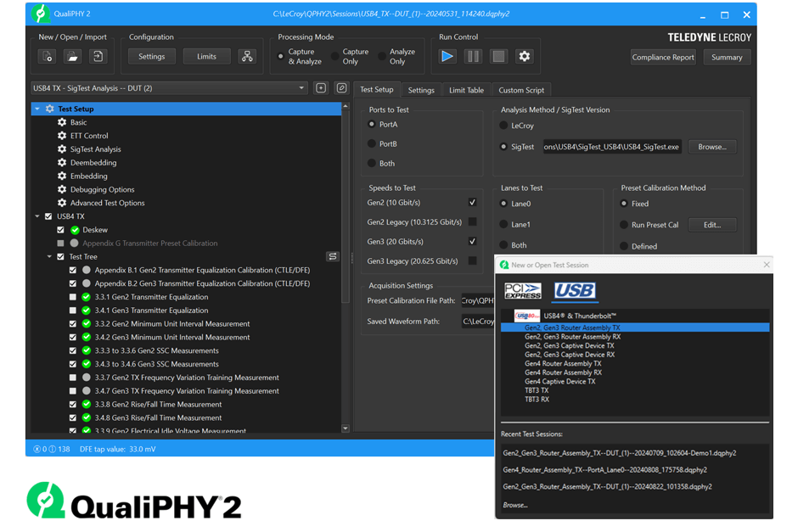Open Run Control gear settings
The width and height of the screenshot is (798, 532).
click(x=525, y=57)
